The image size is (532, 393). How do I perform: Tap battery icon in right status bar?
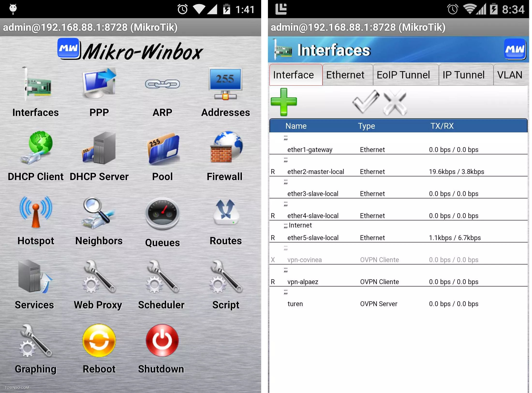(494, 9)
